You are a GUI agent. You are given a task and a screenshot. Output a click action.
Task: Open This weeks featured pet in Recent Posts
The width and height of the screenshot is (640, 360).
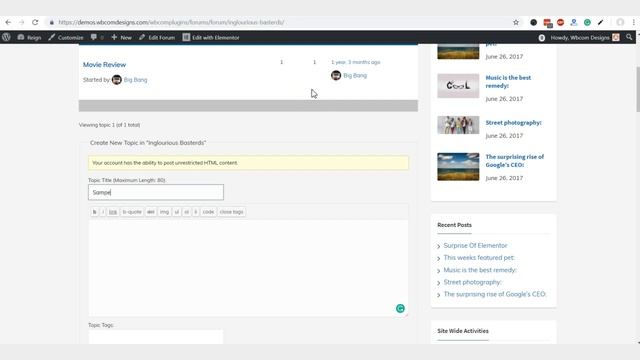(x=479, y=258)
